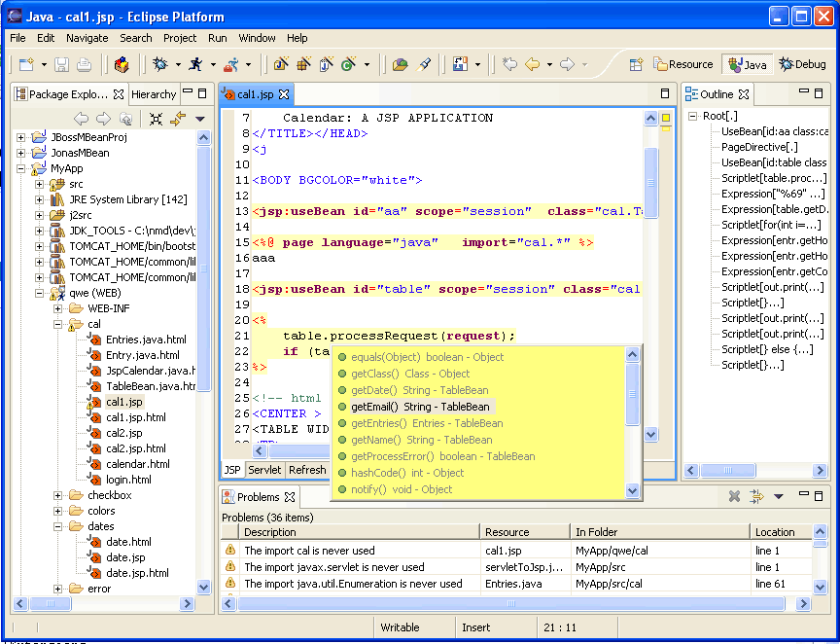840x644 pixels.
Task: Collapse the MyApp project node
Action: coord(20,168)
